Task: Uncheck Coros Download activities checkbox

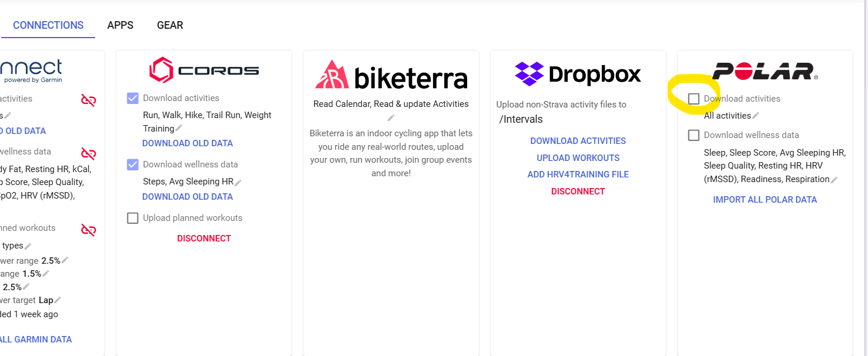Action: click(133, 99)
